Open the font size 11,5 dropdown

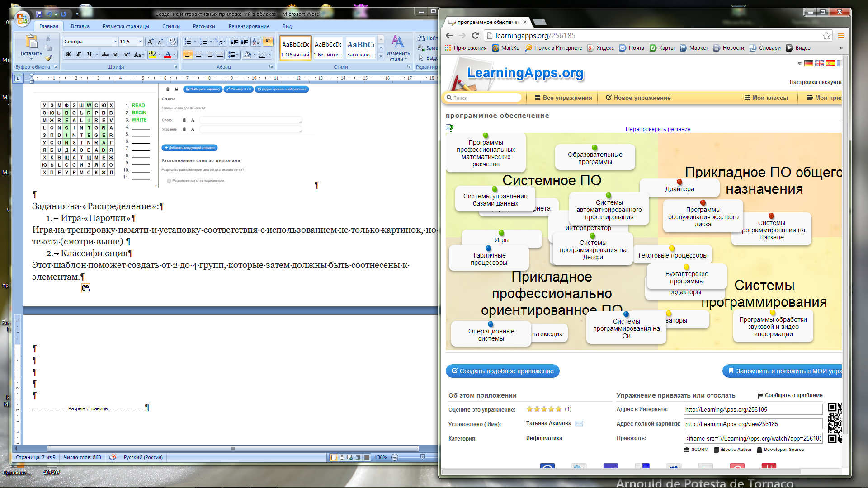point(140,42)
